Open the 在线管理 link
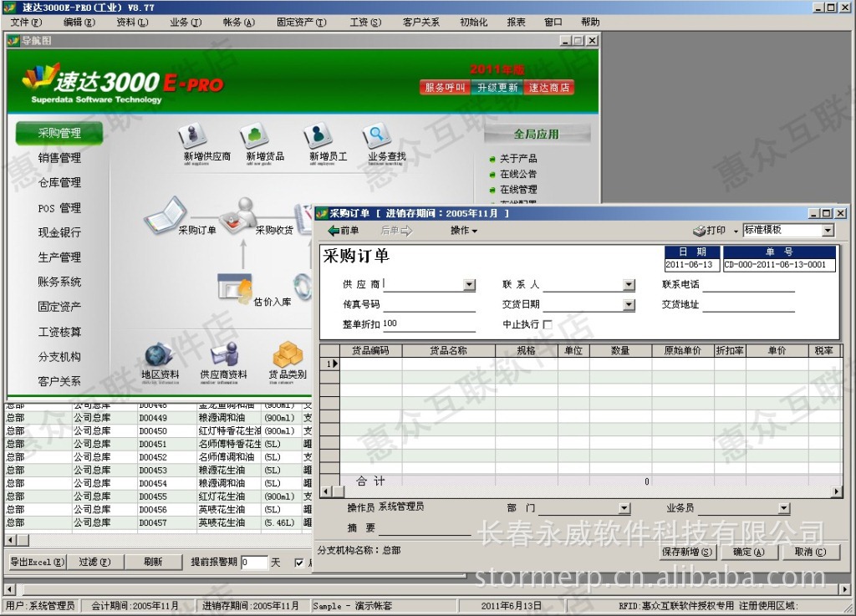The height and width of the screenshot is (616, 856). tap(518, 190)
